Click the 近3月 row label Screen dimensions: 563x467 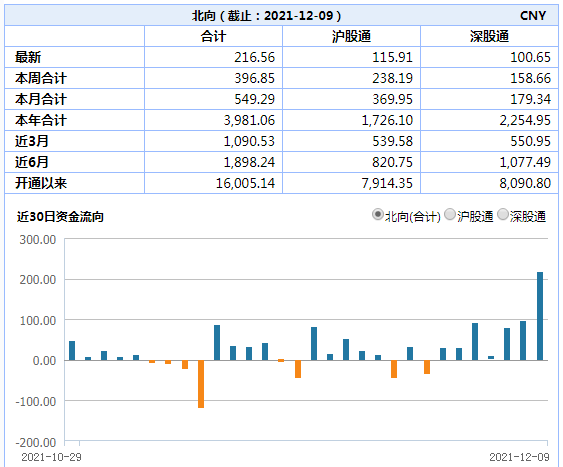[x=32, y=141]
